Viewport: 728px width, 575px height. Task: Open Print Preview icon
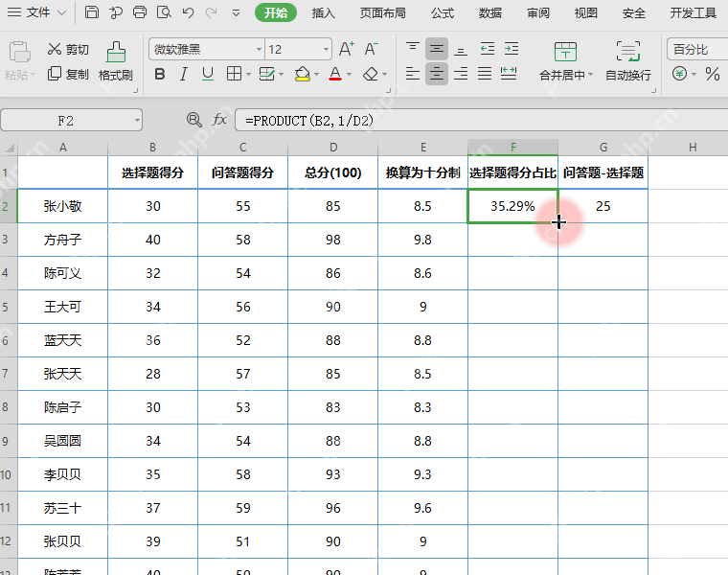164,12
